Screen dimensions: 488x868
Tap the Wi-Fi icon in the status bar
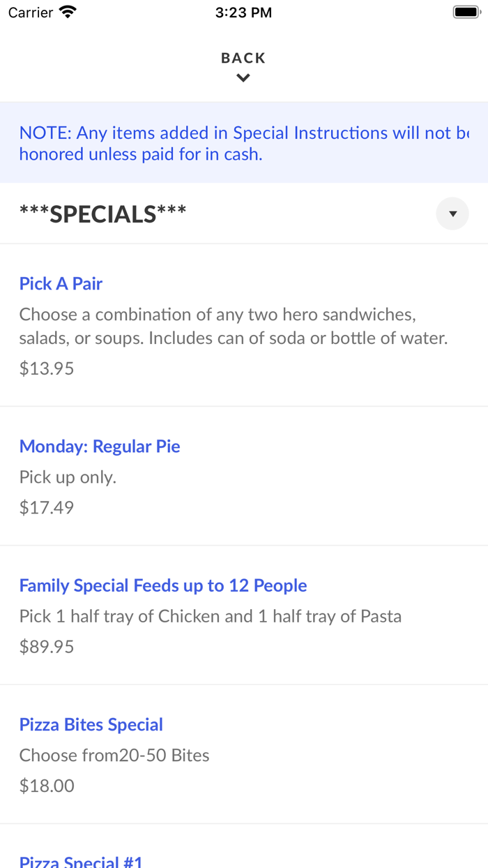66,12
